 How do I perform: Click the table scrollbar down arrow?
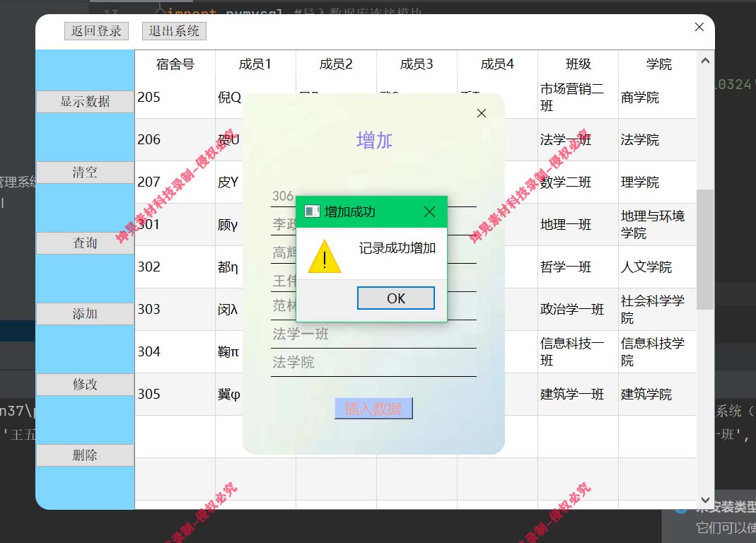pos(705,500)
